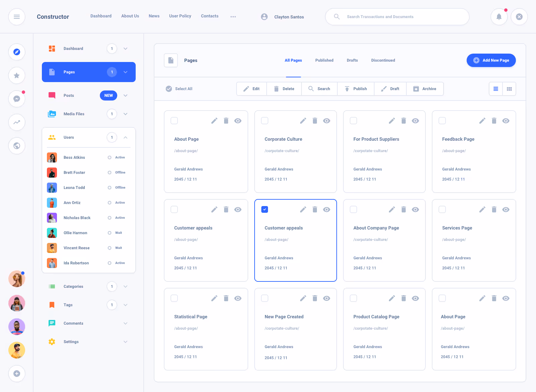This screenshot has width=536, height=392.
Task: Check the About Page card checkbox
Action: click(x=174, y=121)
